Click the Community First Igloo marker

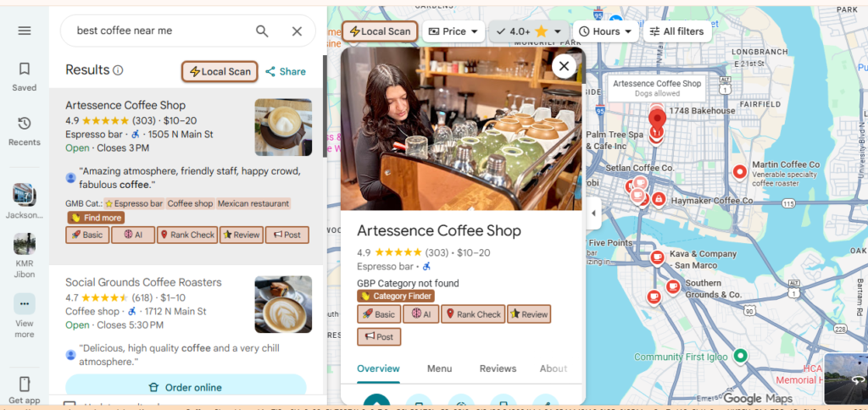coord(741,355)
